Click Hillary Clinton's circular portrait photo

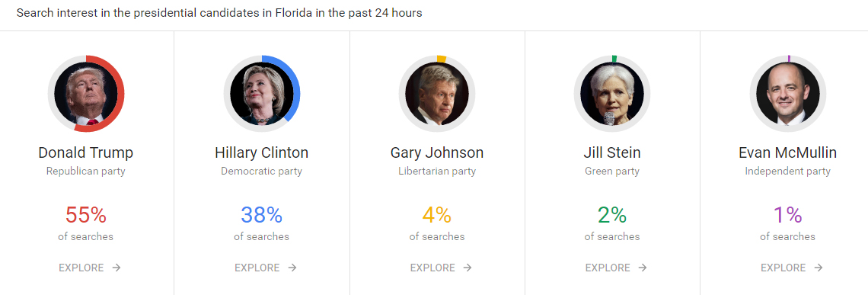tap(262, 94)
